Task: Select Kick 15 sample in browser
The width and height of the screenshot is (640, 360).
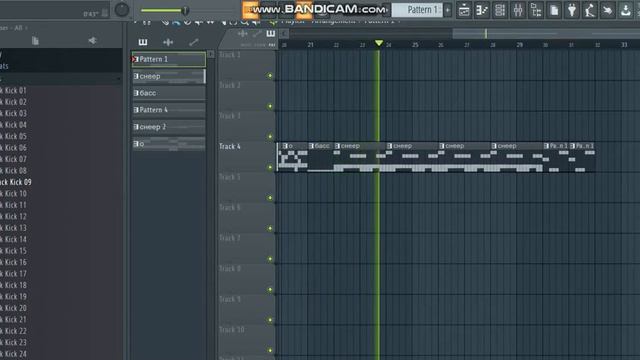Action: tap(13, 251)
